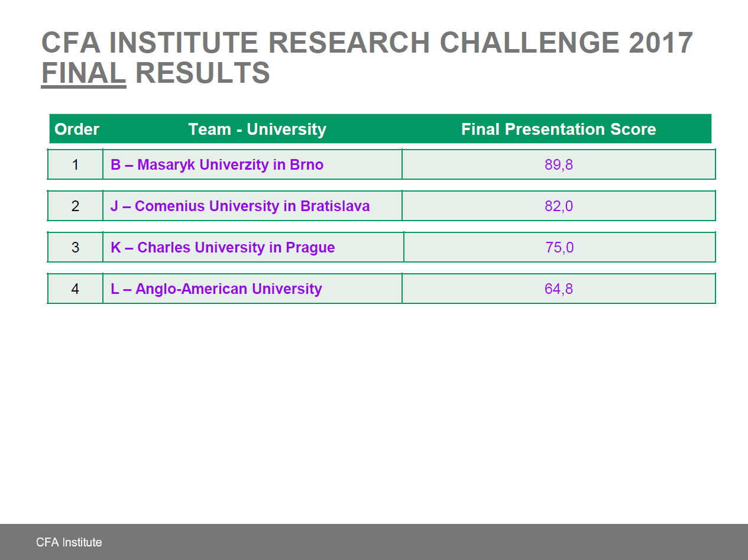Click the CFA Institute footer text
Image resolution: width=748 pixels, height=560 pixels.
tap(69, 542)
